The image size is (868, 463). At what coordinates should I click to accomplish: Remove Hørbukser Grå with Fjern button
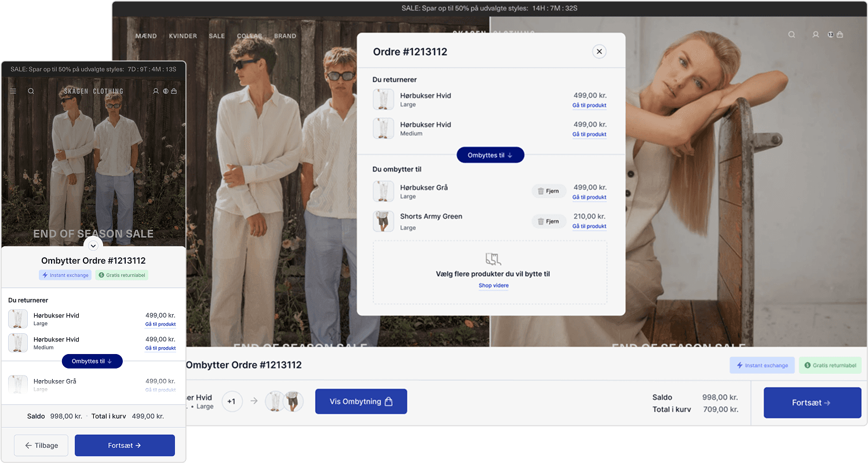(549, 191)
